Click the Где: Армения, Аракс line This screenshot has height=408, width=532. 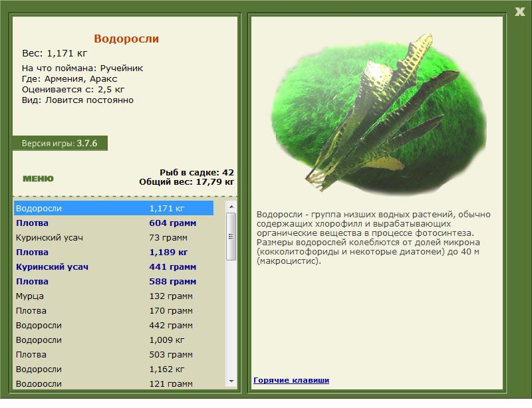tap(70, 79)
